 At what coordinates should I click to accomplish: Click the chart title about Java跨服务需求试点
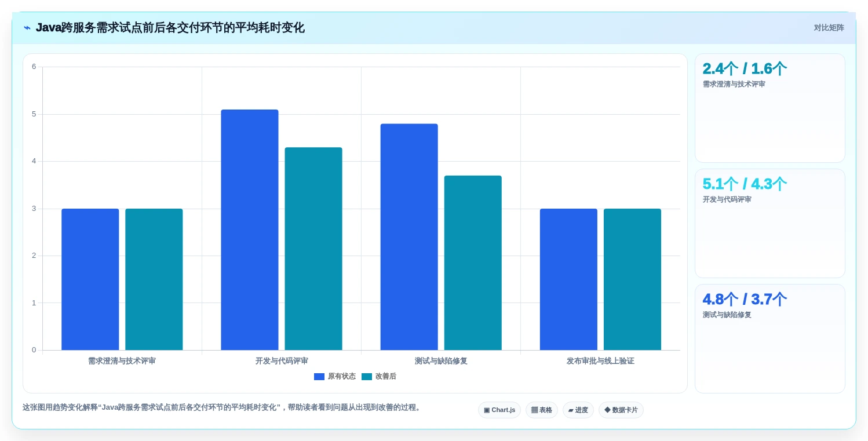(170, 28)
